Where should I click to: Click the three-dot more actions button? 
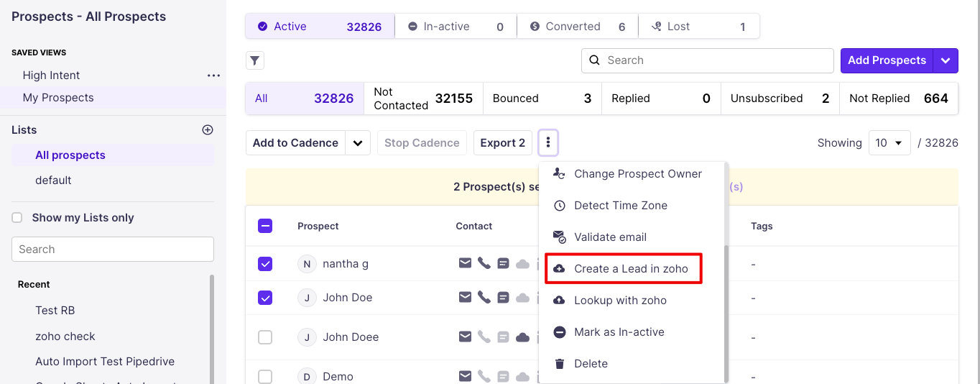point(548,142)
